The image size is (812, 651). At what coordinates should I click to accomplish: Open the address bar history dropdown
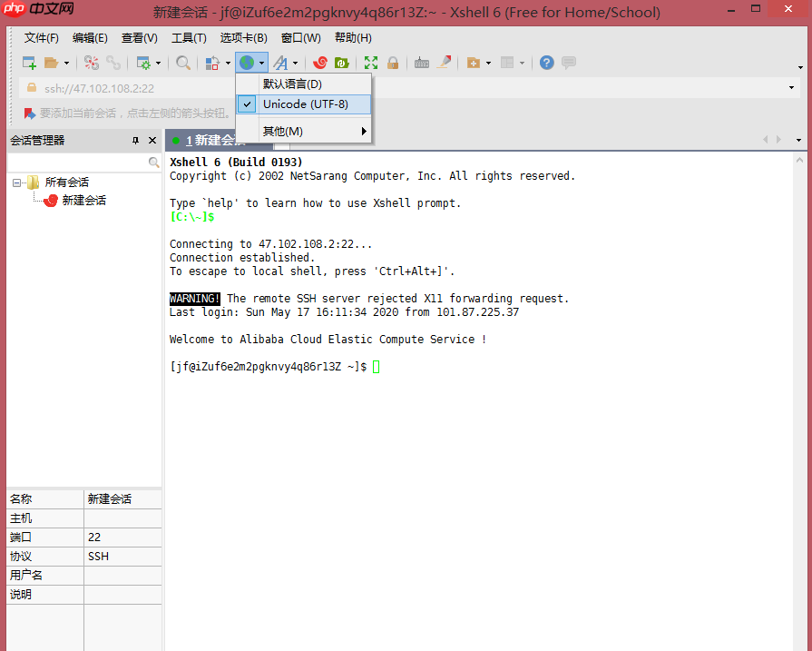[791, 87]
